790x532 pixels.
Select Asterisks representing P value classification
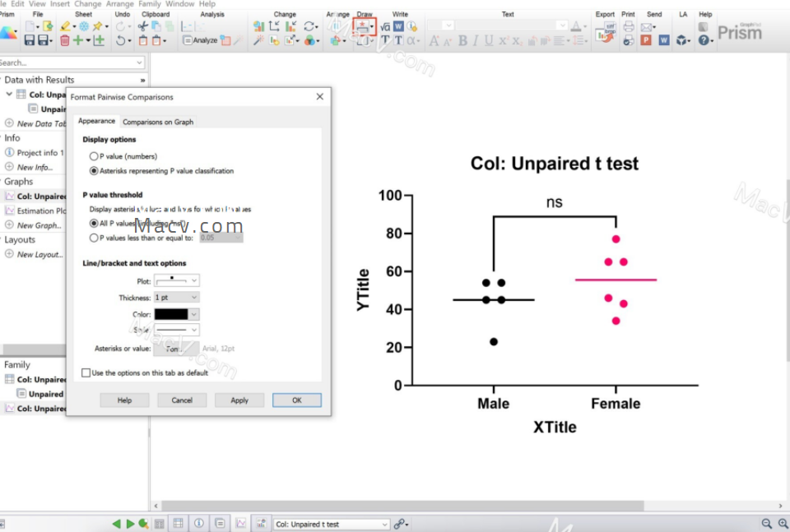pyautogui.click(x=94, y=171)
